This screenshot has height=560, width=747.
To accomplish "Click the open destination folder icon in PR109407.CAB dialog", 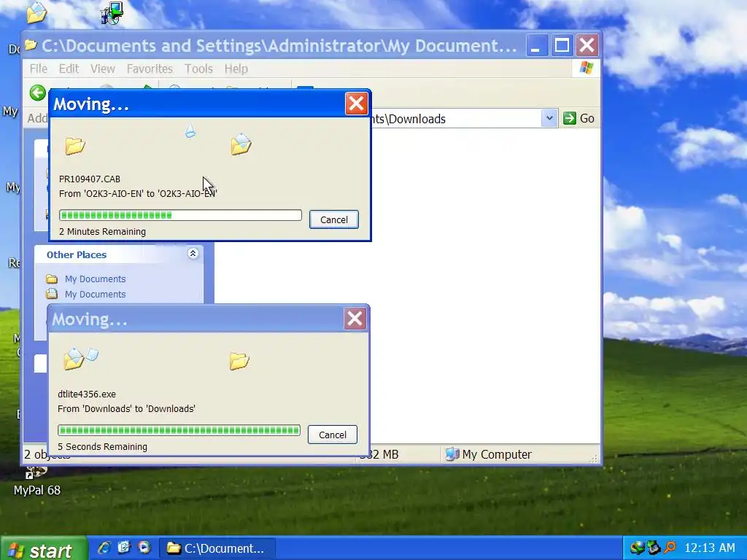I will (x=241, y=144).
